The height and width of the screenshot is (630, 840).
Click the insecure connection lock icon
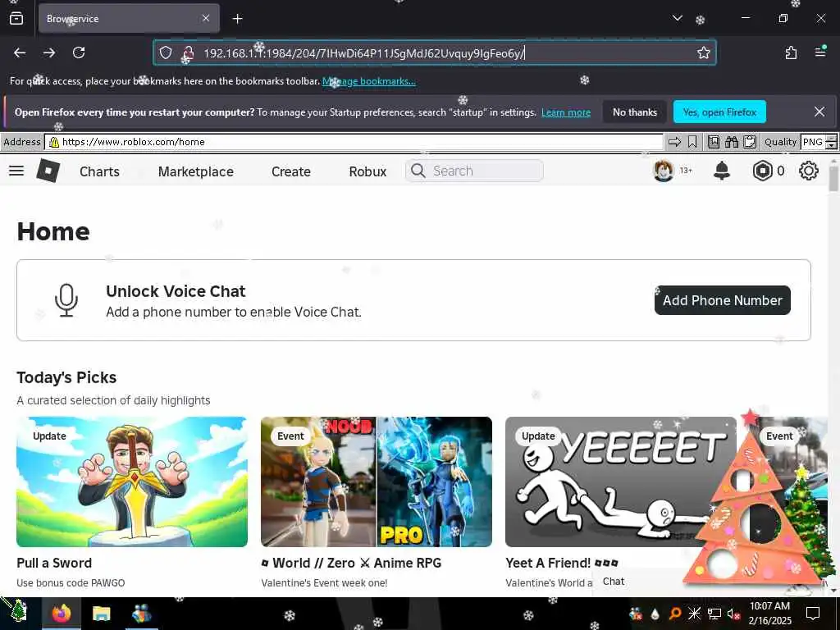click(x=188, y=52)
